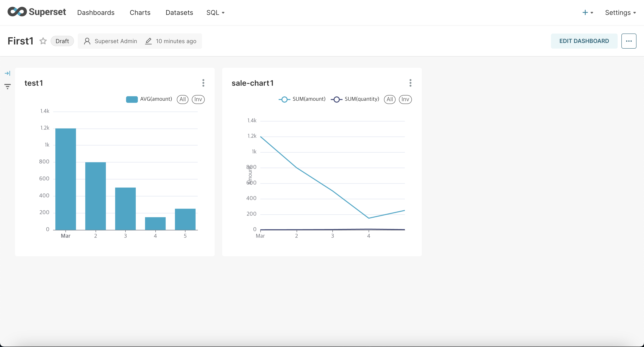Open the plus create-new dropdown
644x347 pixels.
click(588, 12)
